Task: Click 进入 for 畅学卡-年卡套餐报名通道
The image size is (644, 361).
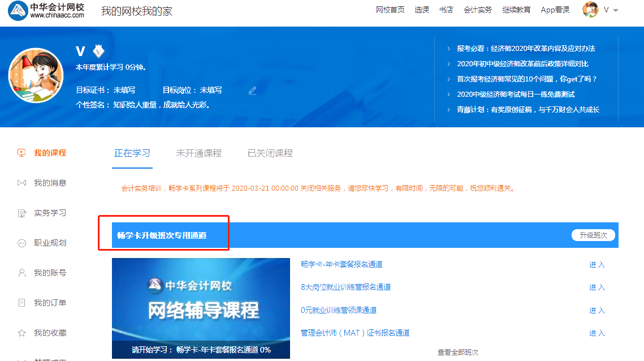Action: tap(597, 265)
